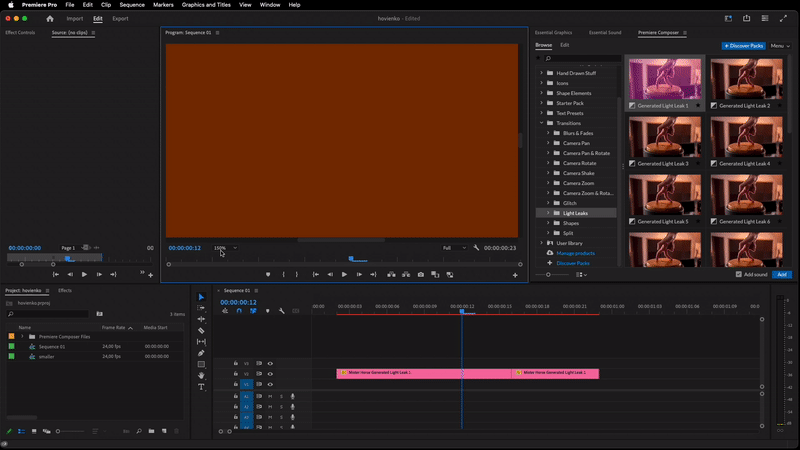Screen dimensions: 800x450
Task: Adjust the Premiere Composer thumbnail size slider
Action: 548,274
